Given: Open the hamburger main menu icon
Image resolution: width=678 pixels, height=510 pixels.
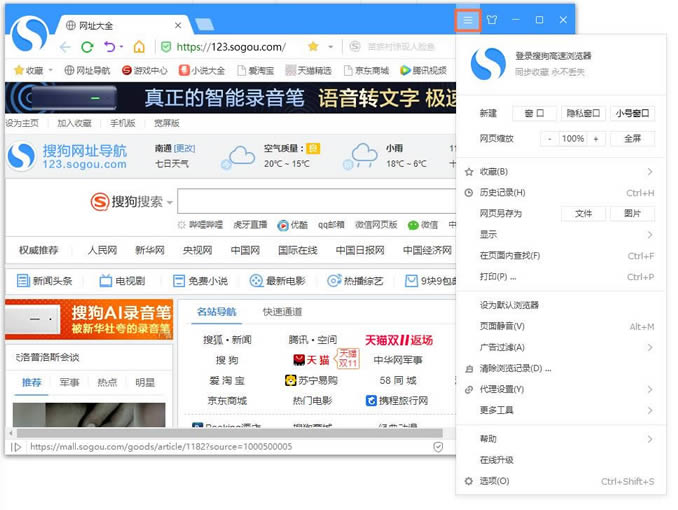Looking at the screenshot, I should click(467, 20).
